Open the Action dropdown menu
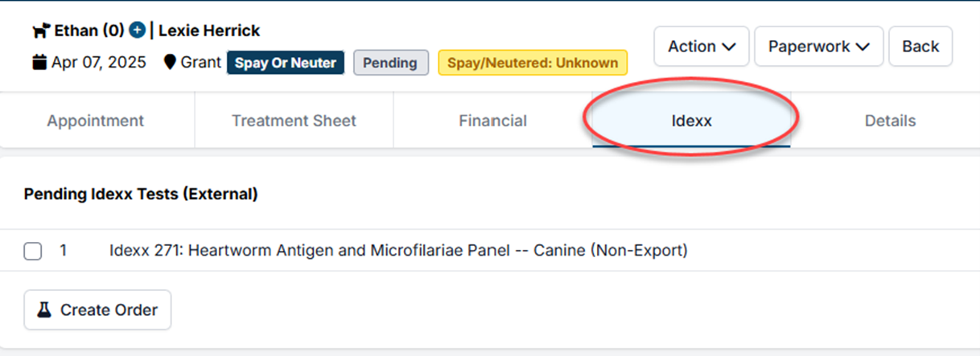The width and height of the screenshot is (980, 356). pyautogui.click(x=702, y=47)
